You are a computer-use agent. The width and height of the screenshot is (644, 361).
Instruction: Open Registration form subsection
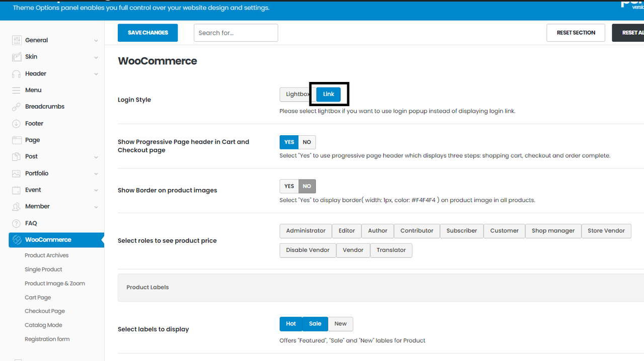pos(47,339)
